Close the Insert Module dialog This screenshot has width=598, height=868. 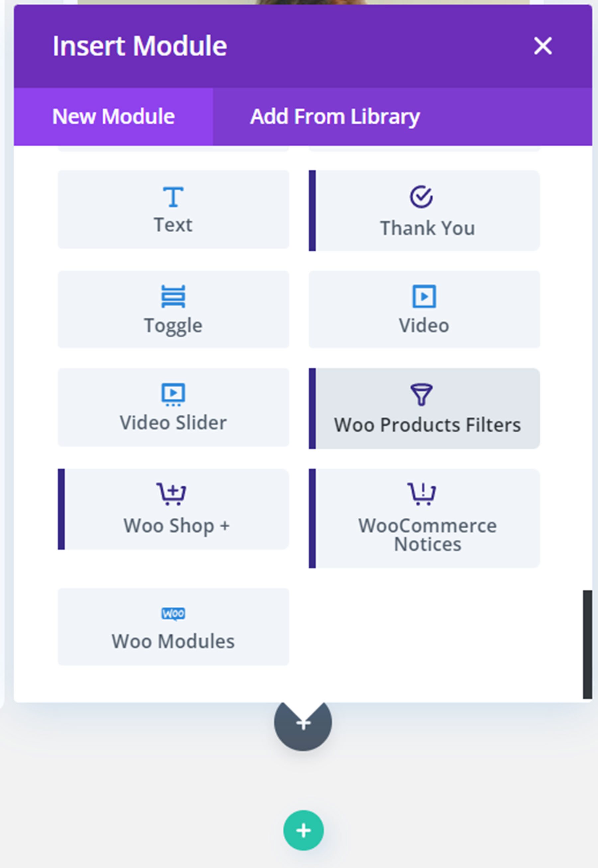coord(542,46)
